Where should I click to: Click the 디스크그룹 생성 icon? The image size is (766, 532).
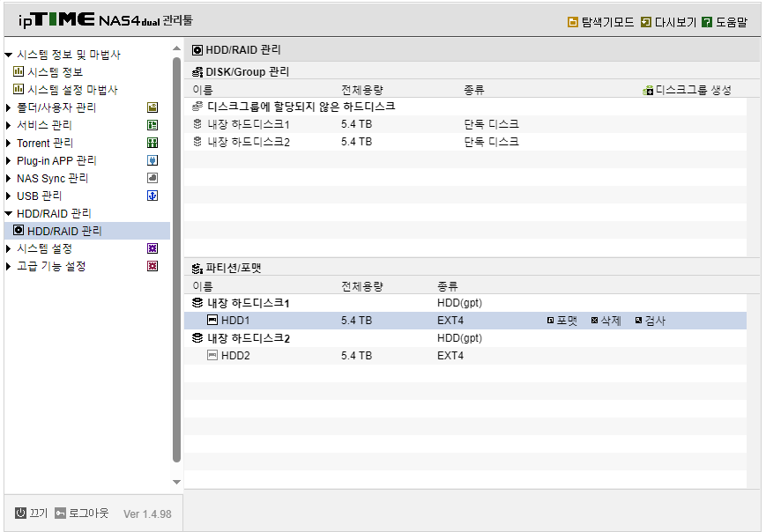[648, 91]
